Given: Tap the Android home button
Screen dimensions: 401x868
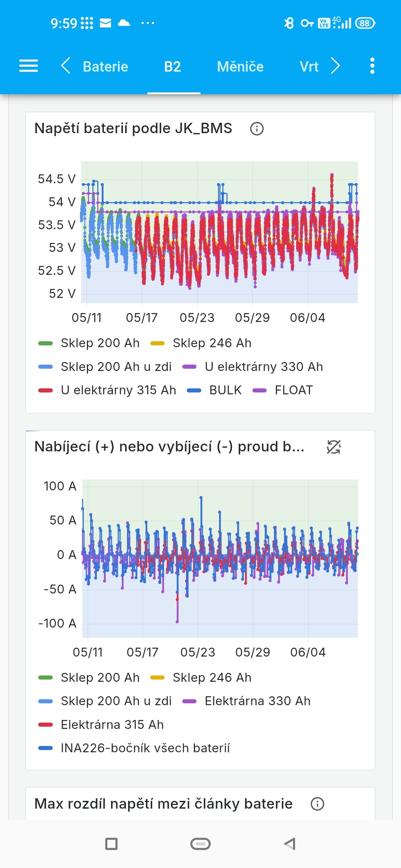Looking at the screenshot, I should [200, 844].
